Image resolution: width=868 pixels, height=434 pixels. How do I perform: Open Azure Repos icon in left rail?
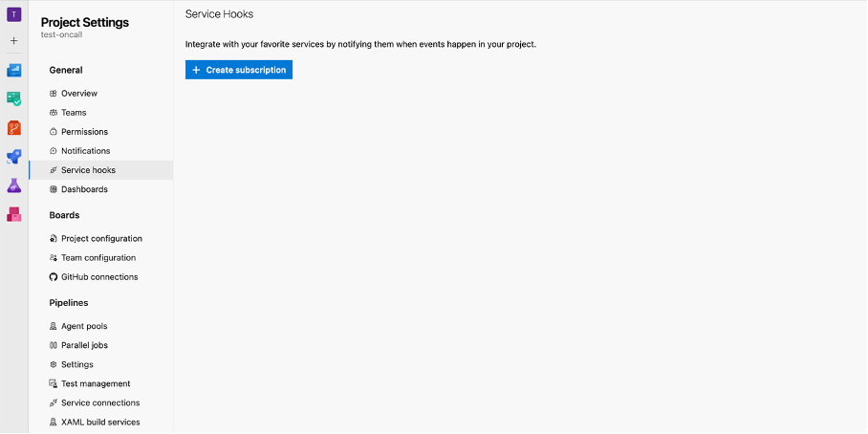click(14, 127)
